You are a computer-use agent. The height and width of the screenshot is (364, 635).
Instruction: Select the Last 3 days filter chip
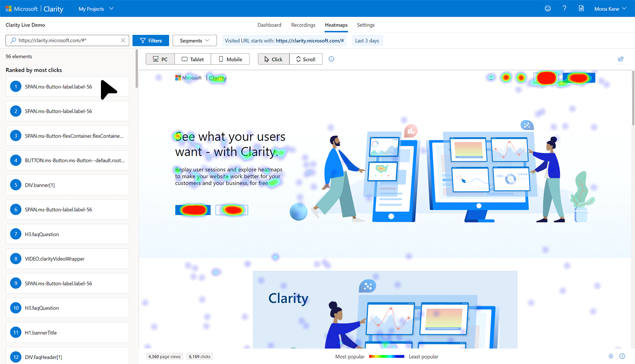[367, 41]
